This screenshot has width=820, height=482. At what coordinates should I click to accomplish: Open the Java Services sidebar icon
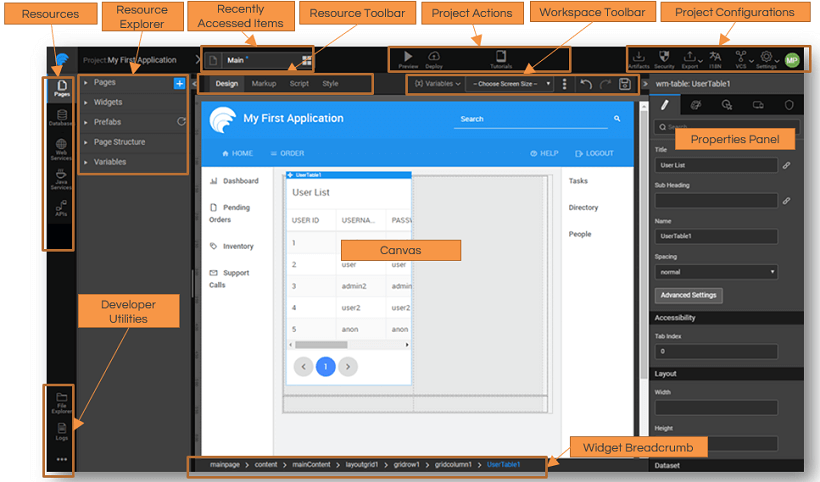pyautogui.click(x=62, y=178)
